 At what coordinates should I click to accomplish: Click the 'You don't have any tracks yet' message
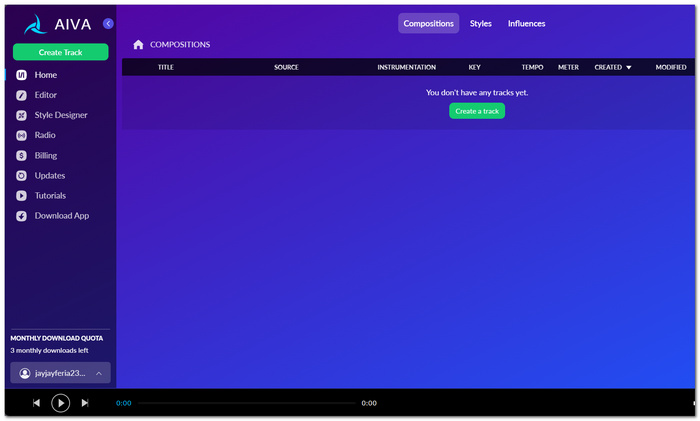477,92
